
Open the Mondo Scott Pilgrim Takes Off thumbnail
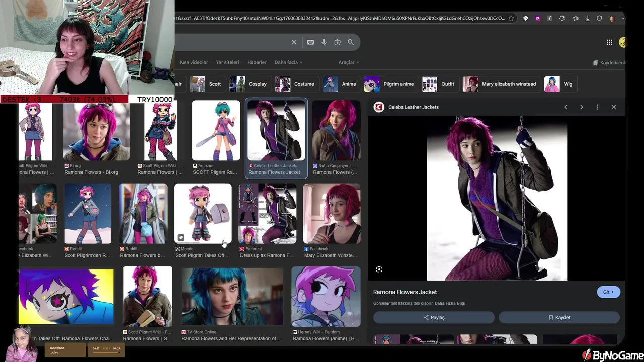[203, 214]
